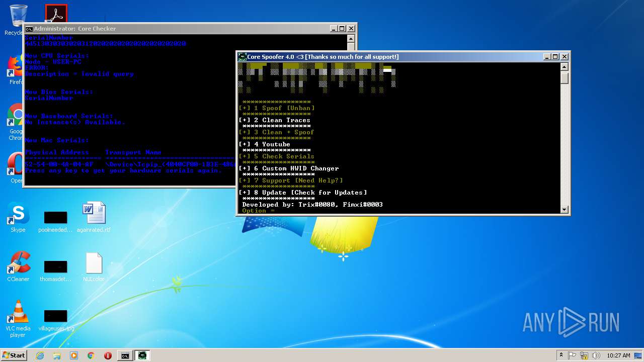Click 'Description = Invalid query' text

click(x=79, y=74)
